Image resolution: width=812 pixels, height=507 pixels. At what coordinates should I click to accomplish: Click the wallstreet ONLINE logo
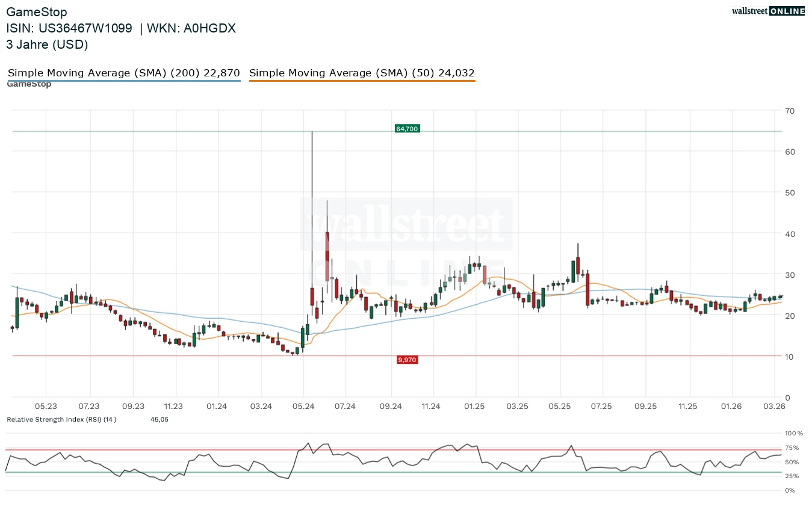768,10
